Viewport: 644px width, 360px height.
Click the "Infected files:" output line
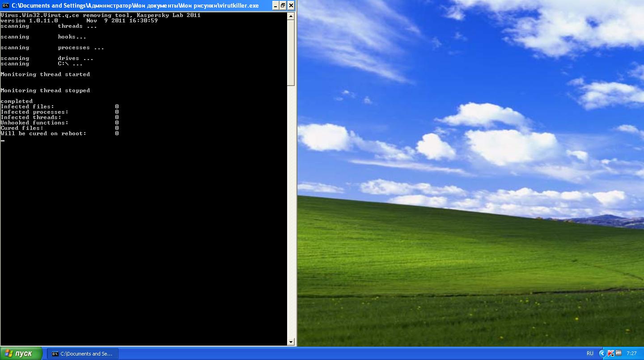pyautogui.click(x=27, y=107)
